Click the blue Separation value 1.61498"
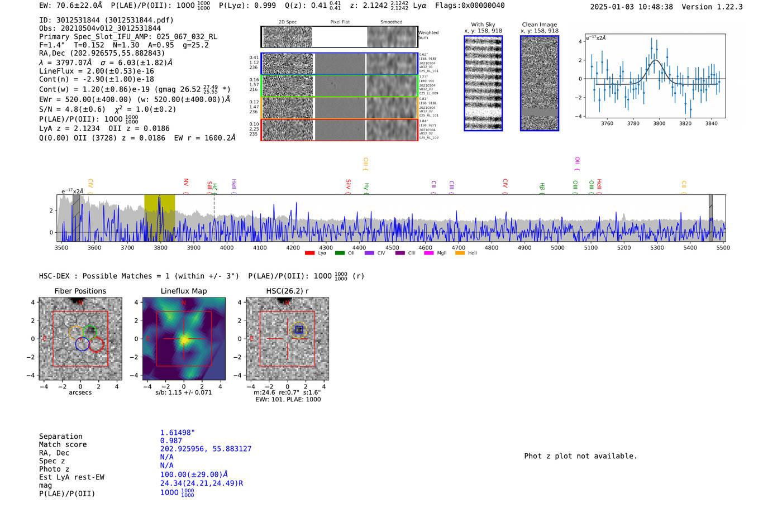The height and width of the screenshot is (532, 782). pyautogui.click(x=177, y=433)
